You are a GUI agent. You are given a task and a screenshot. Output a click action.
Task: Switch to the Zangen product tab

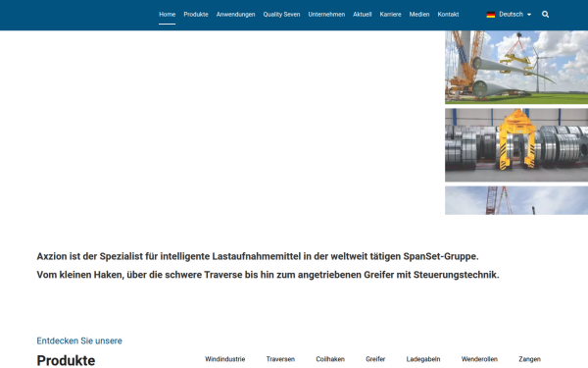tap(529, 359)
